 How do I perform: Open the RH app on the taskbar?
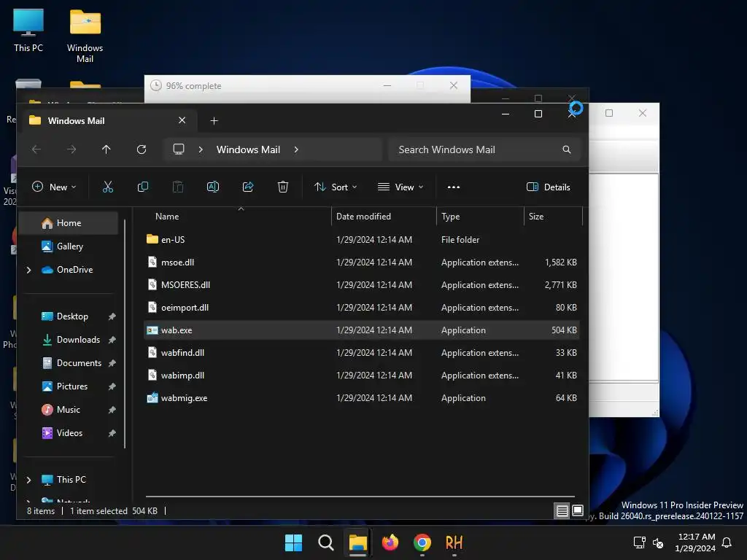(x=454, y=542)
